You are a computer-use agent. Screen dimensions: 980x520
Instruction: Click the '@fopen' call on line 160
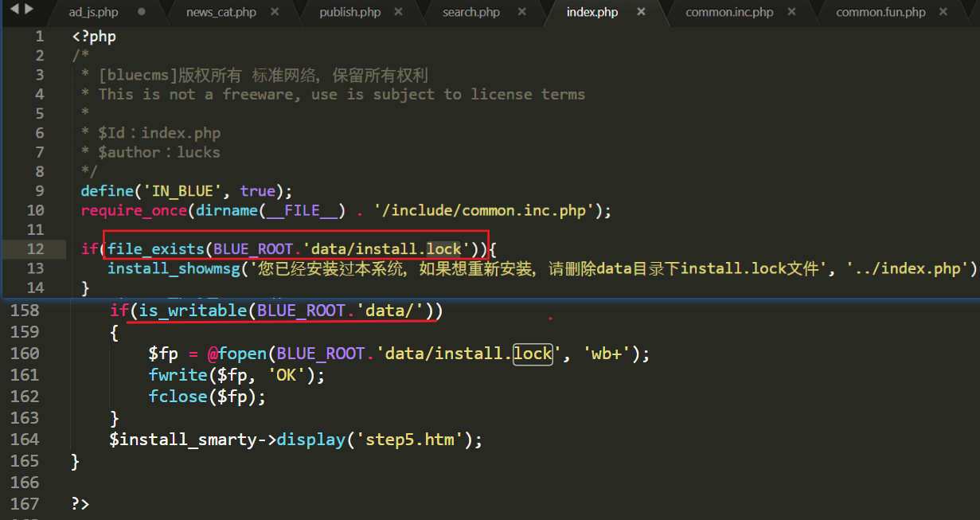tap(237, 354)
